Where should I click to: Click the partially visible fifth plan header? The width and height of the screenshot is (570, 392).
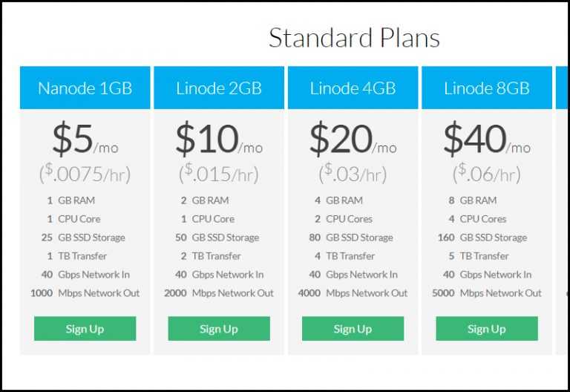pyautogui.click(x=562, y=88)
